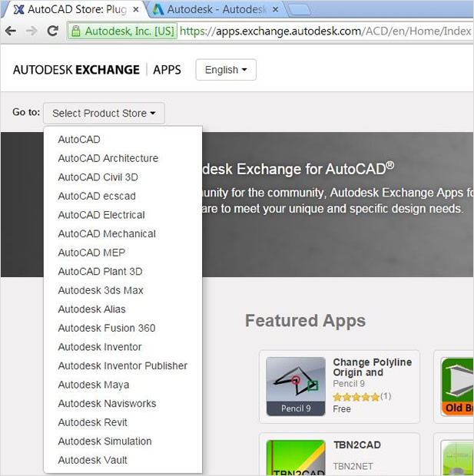
Task: Select AutoCAD Architecture from the list
Action: coord(108,158)
